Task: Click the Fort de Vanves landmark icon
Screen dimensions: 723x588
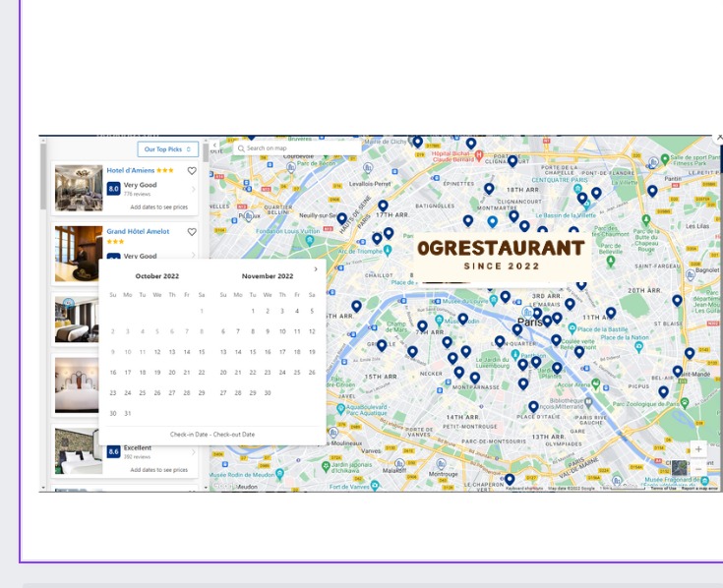Action: tap(375, 485)
